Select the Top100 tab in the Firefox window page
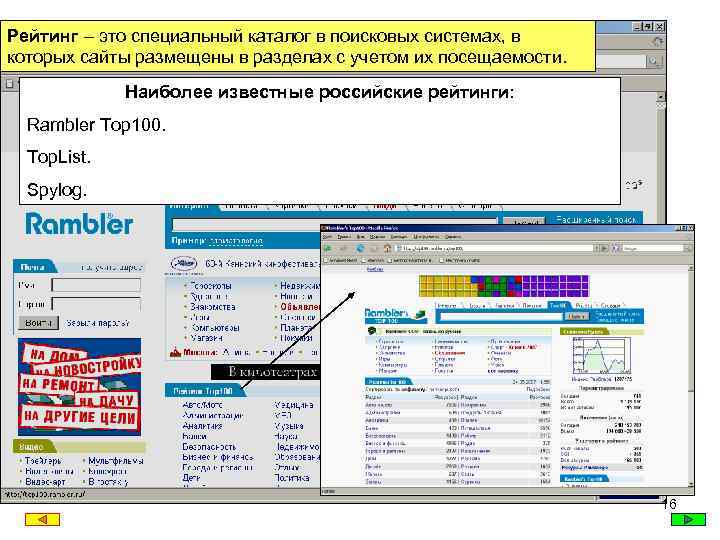Image resolution: width=720 pixels, height=540 pixels. click(558, 305)
